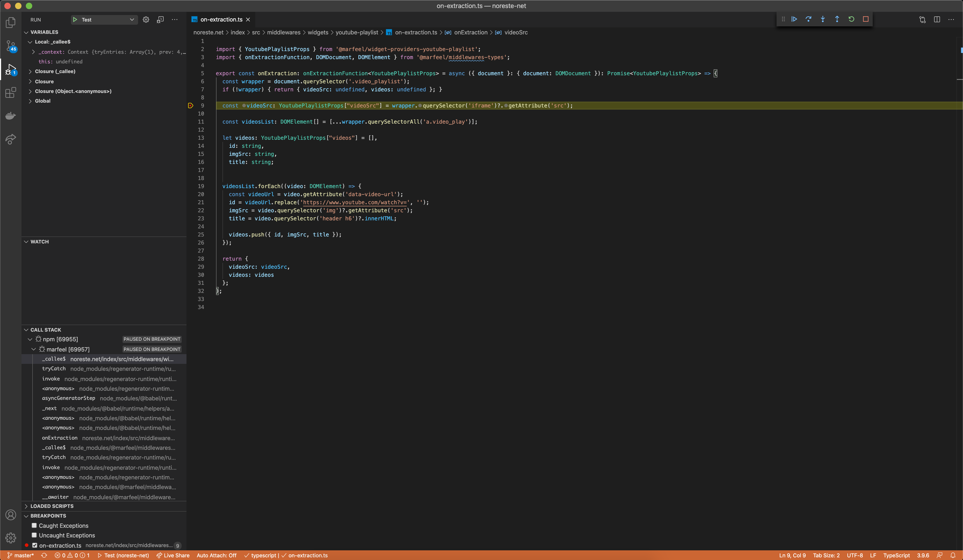Collapse the marfeel [69957] thread
This screenshot has height=560, width=963.
[34, 349]
